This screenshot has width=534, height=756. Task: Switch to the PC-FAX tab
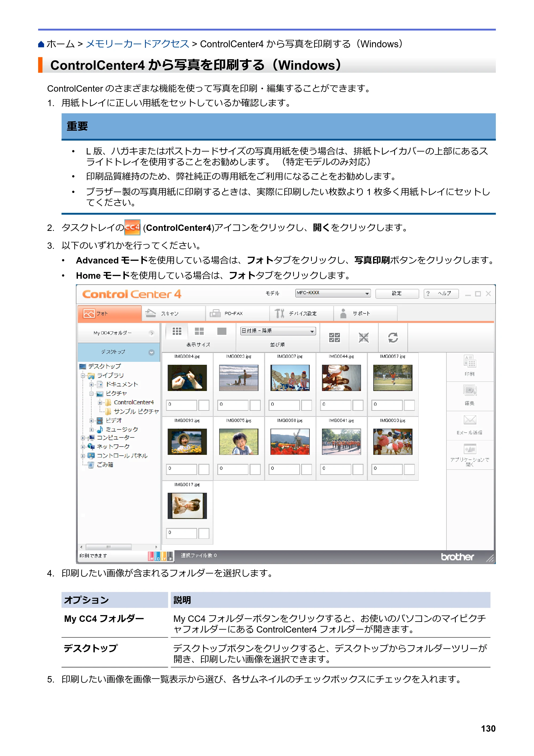point(238,313)
